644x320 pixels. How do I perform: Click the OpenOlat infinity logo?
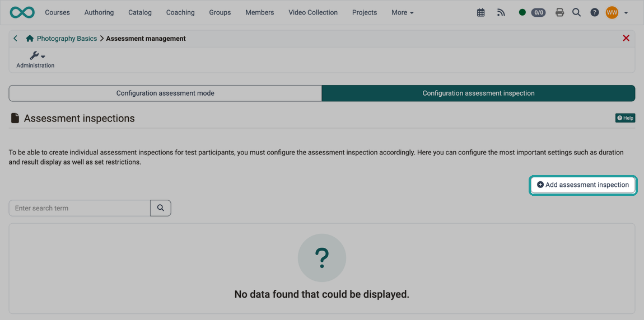[22, 12]
